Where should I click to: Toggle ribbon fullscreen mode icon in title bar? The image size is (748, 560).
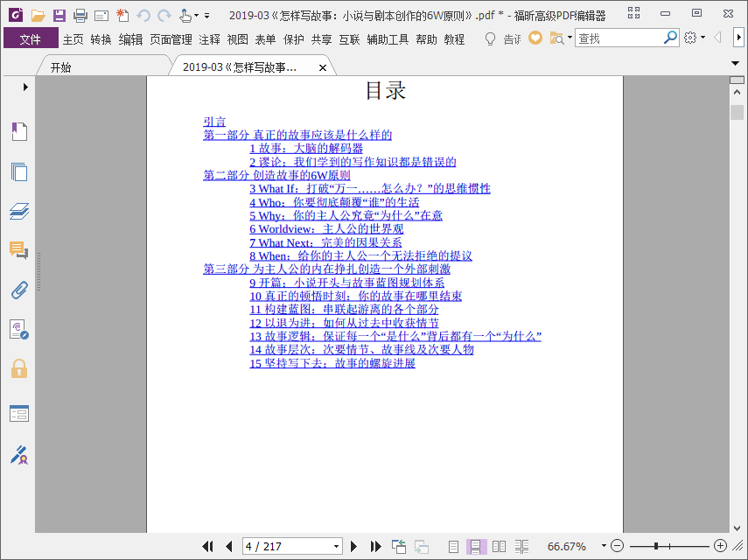(633, 13)
